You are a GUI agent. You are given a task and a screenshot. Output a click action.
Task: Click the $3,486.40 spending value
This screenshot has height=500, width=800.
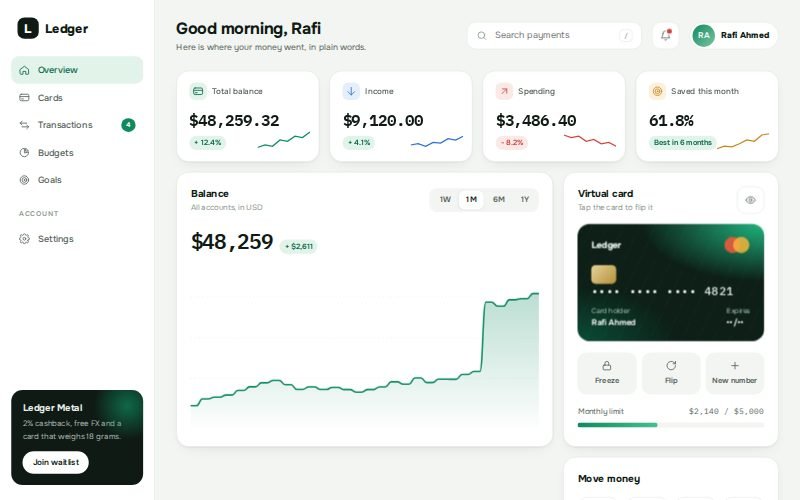536,121
